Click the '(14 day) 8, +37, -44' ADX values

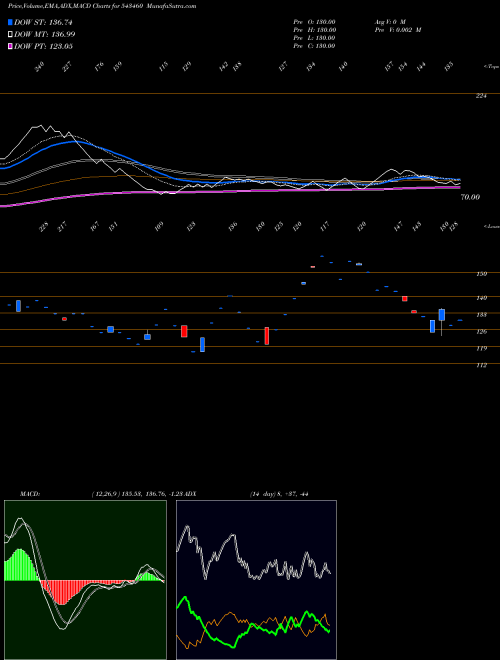(279, 494)
